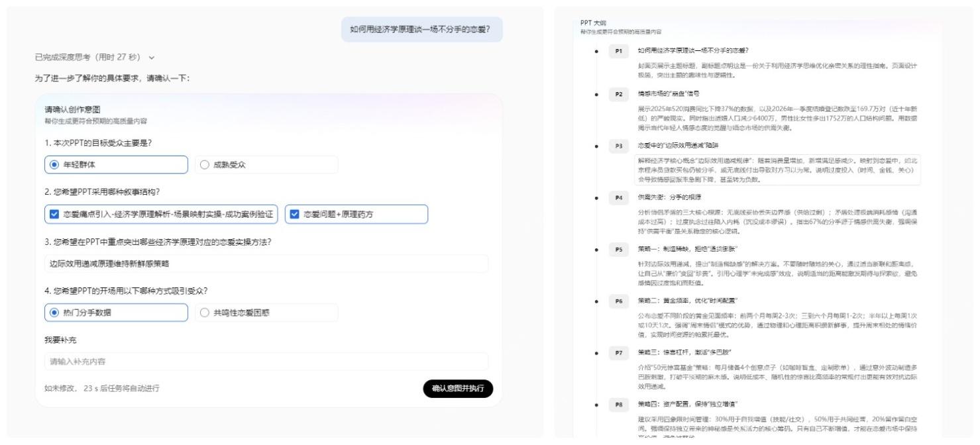Click P6 description starting 公布恋爱不同阶段
This screenshot has height=445, width=980.
(777, 324)
